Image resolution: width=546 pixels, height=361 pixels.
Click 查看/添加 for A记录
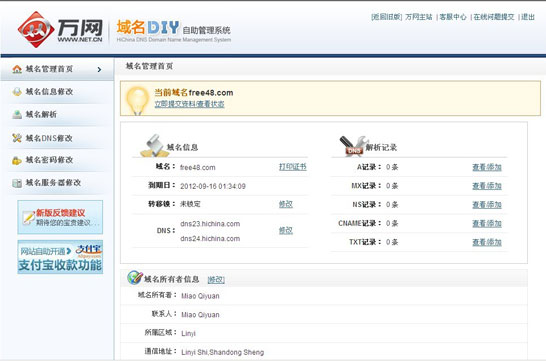(487, 167)
